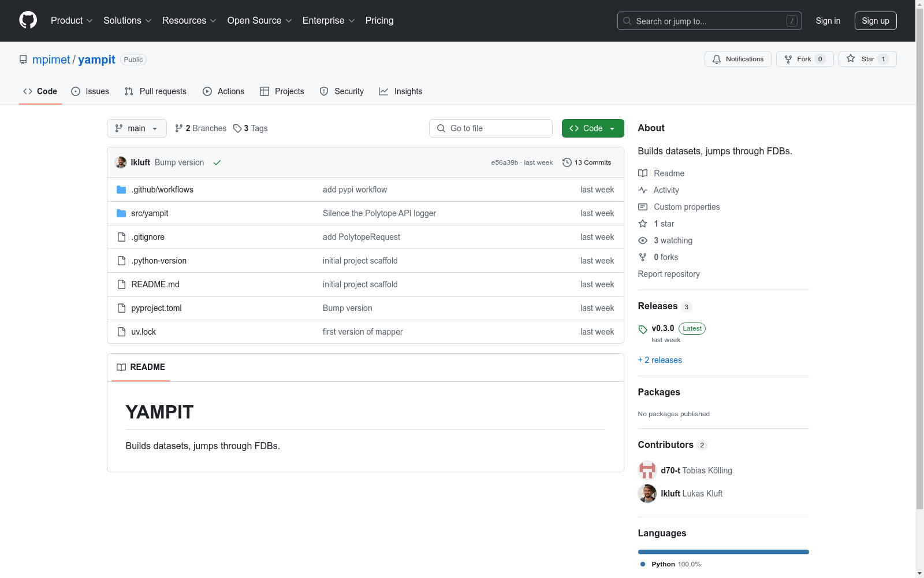This screenshot has height=578, width=924.
Task: Click the star icon in Star button
Action: [x=851, y=58]
